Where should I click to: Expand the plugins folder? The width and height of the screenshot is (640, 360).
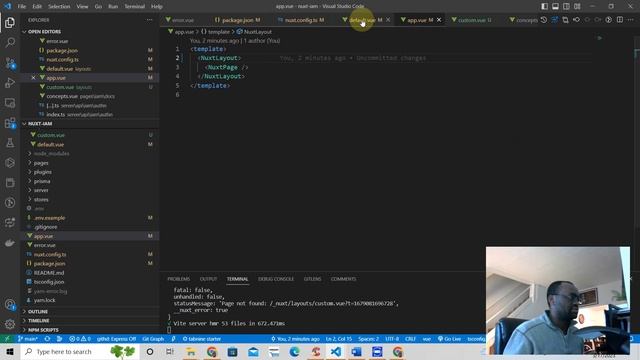click(42, 172)
